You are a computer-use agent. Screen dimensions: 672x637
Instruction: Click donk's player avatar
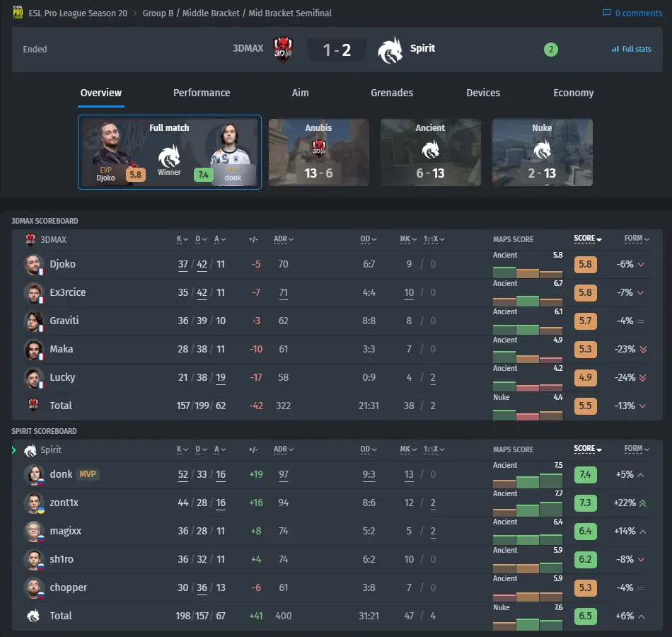coord(34,474)
